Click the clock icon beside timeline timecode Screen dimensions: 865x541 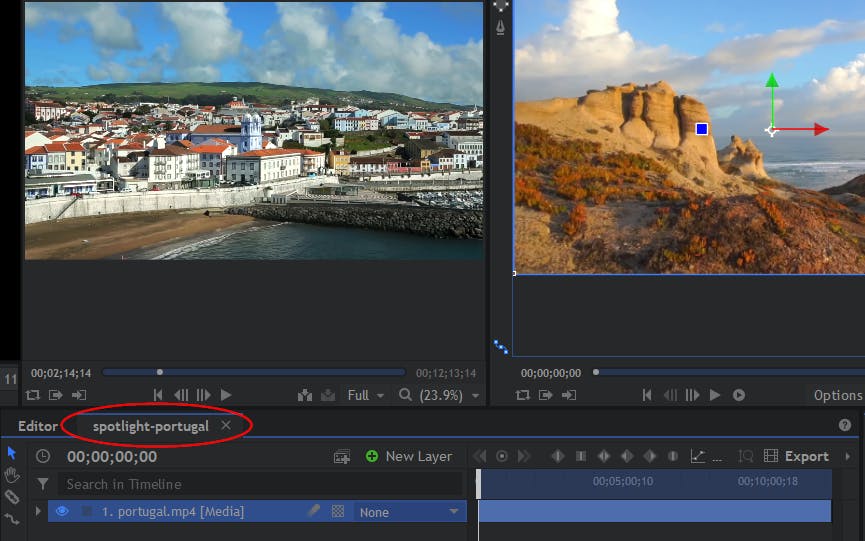(42, 457)
